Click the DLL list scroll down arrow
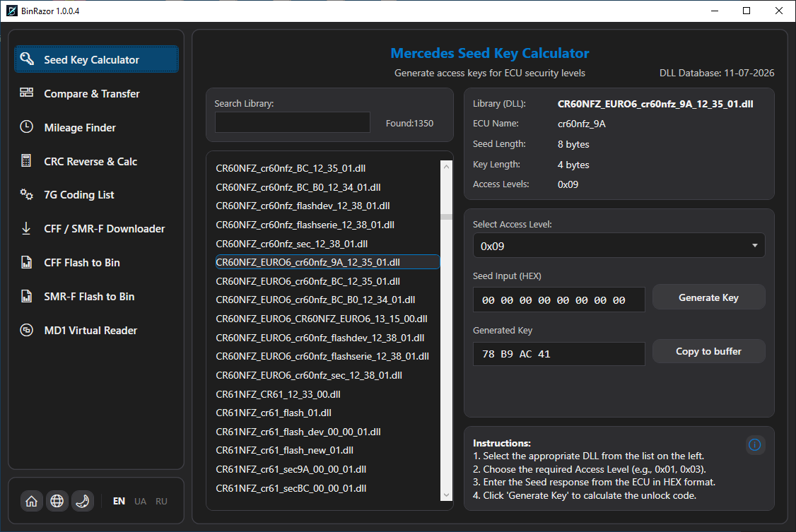Screen dimensions: 796x532 click(x=447, y=495)
